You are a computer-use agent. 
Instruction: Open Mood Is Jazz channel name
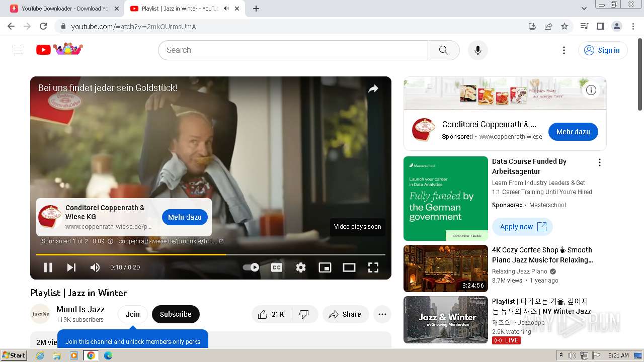[x=80, y=309]
